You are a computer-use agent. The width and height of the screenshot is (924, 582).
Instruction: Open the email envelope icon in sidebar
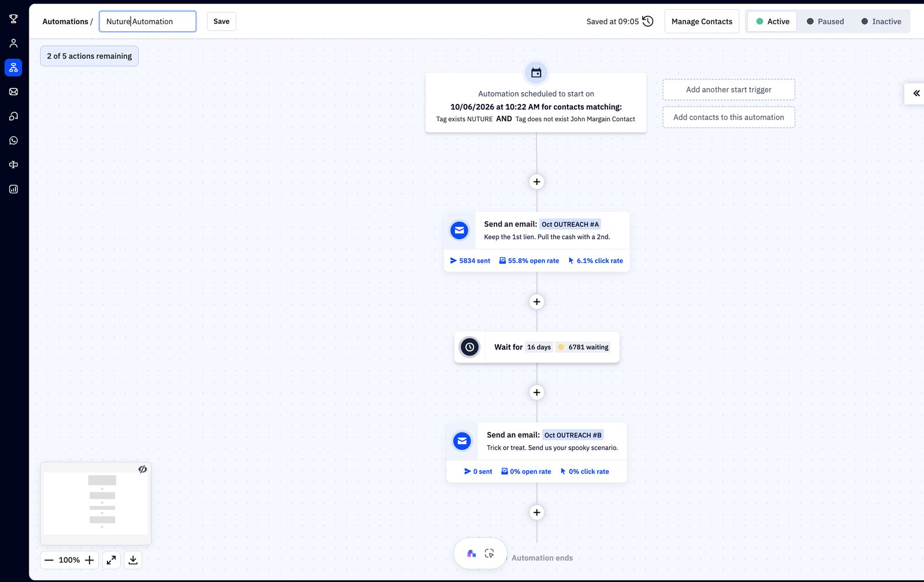tap(13, 92)
